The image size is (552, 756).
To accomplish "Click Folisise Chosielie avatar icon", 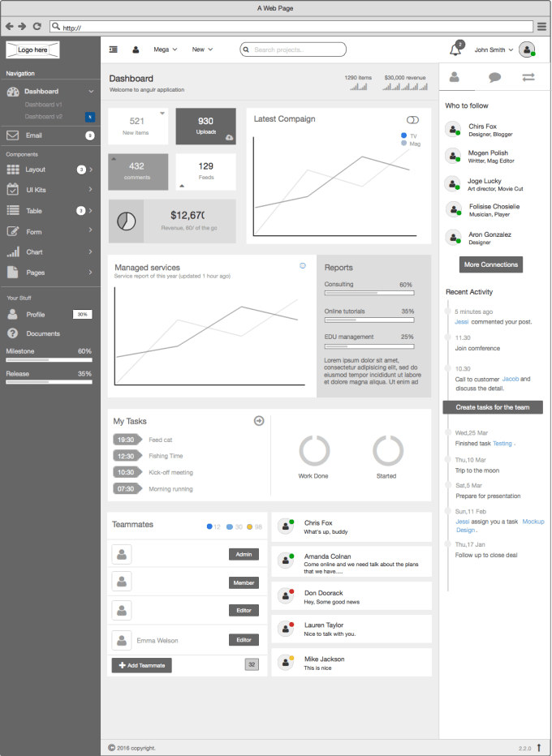I will tap(453, 210).
